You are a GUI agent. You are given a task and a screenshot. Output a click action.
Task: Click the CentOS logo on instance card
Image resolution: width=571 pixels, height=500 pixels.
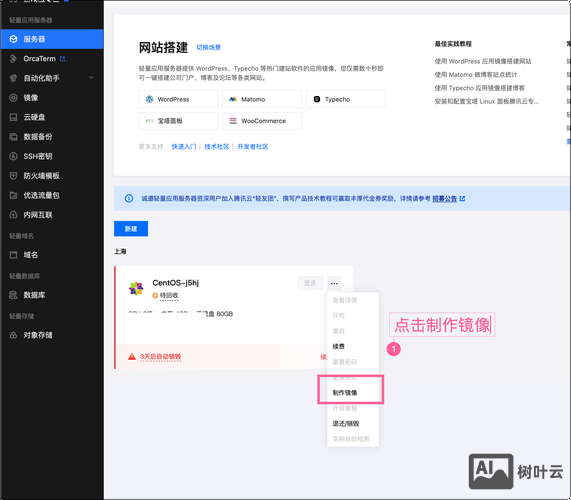point(136,288)
